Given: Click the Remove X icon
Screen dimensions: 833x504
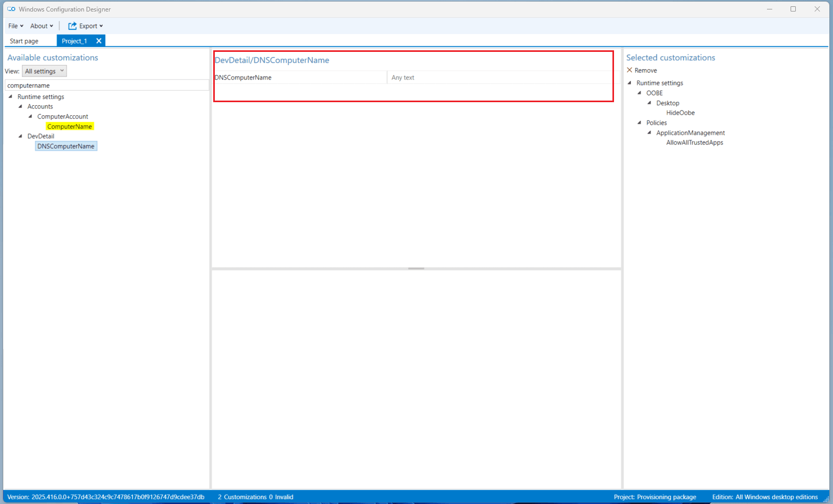Looking at the screenshot, I should [x=630, y=70].
